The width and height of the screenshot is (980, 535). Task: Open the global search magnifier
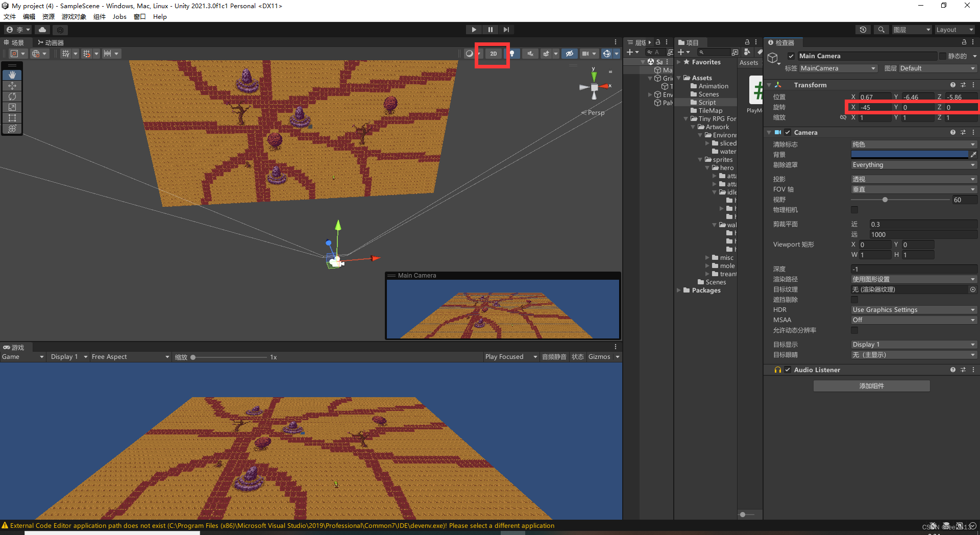[881, 30]
